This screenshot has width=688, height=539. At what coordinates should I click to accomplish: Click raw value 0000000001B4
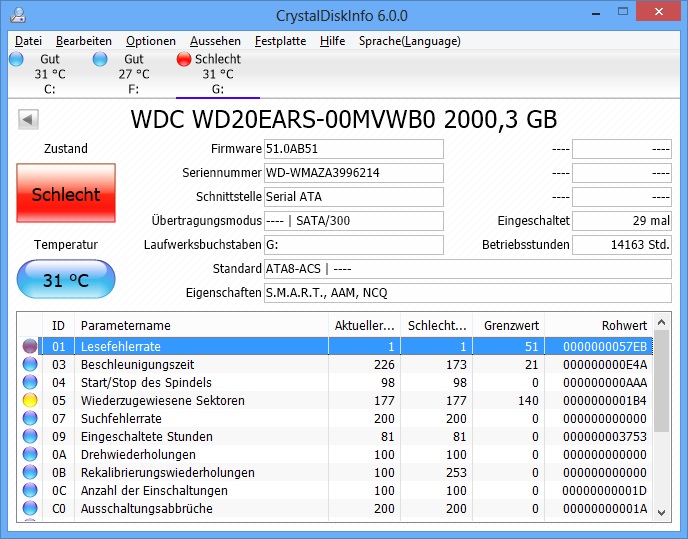605,401
